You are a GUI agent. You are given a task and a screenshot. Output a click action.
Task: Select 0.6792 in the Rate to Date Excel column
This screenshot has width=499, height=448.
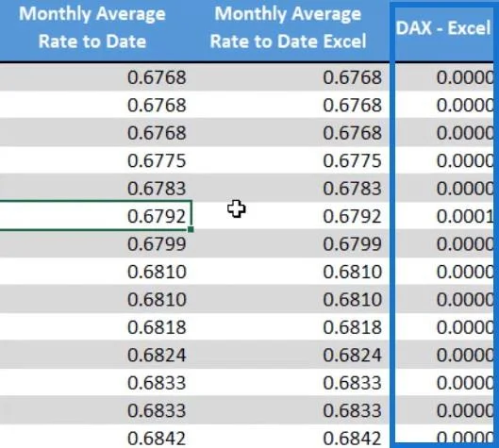tap(352, 216)
